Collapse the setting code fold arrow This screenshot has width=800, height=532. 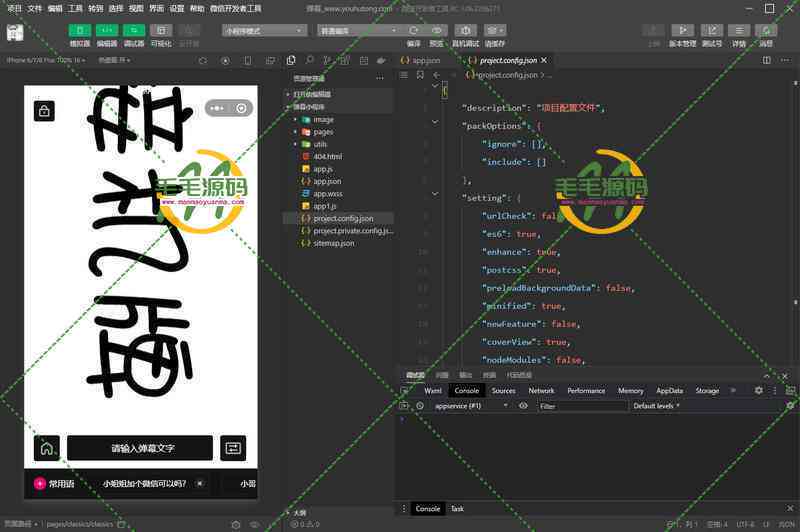435,193
